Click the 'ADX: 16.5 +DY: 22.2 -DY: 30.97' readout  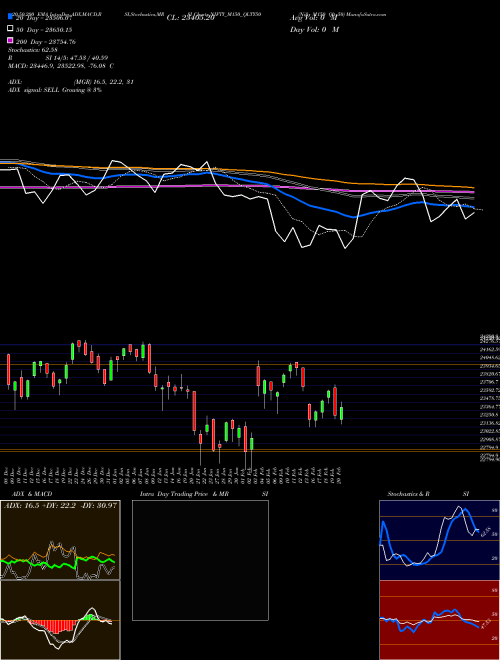tap(60, 505)
